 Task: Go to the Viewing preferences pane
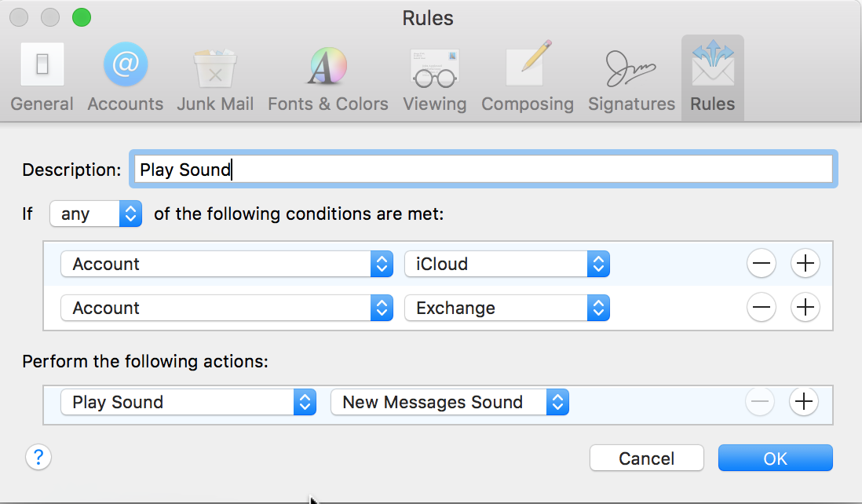[434, 68]
